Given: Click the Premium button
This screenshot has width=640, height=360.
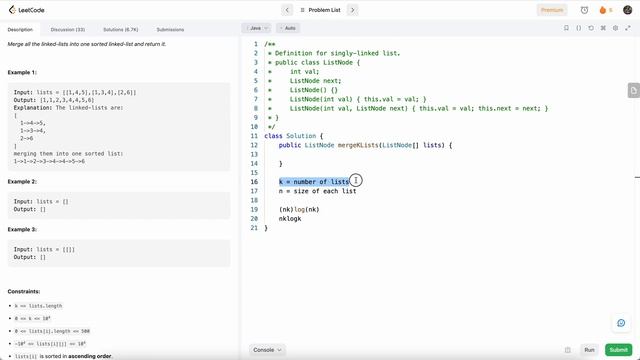Looking at the screenshot, I should click(x=552, y=10).
